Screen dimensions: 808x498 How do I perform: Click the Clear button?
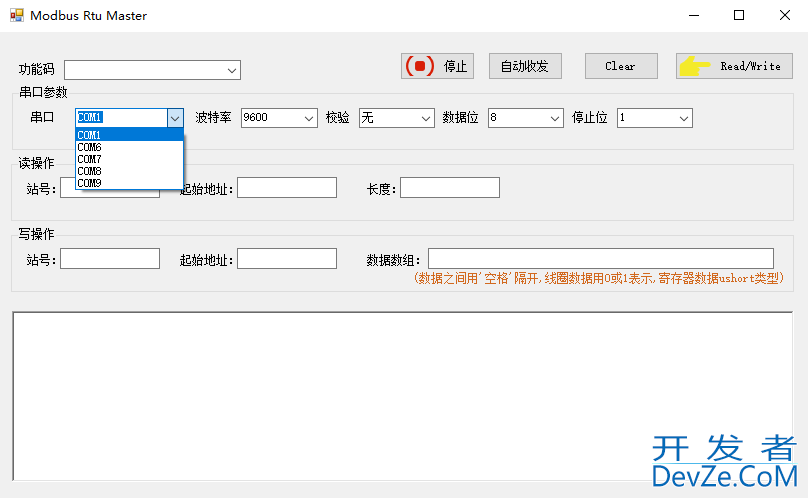click(x=621, y=66)
